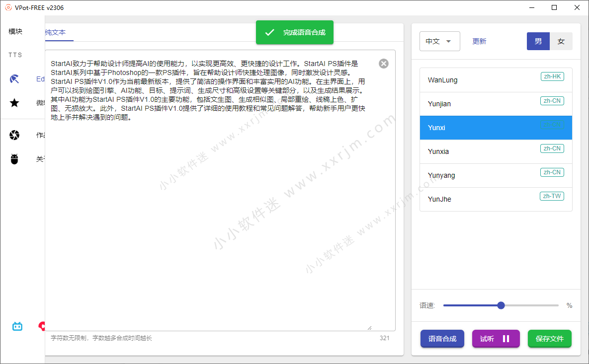Click the star icon in sidebar
This screenshot has height=364, width=589.
click(15, 103)
